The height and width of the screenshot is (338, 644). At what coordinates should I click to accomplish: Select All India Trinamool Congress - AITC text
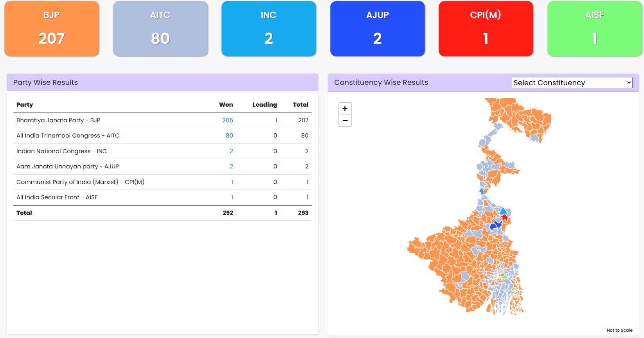tap(68, 136)
